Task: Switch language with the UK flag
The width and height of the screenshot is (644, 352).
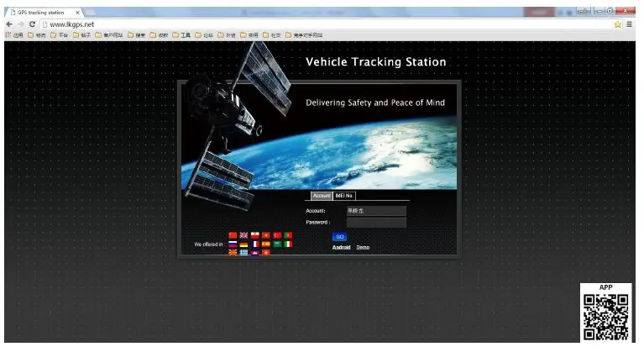Action: pyautogui.click(x=244, y=235)
